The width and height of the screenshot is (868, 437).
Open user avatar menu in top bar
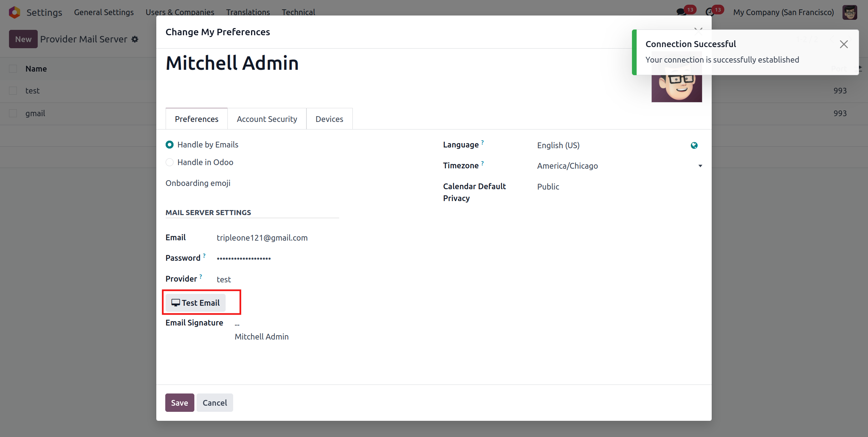tap(850, 12)
